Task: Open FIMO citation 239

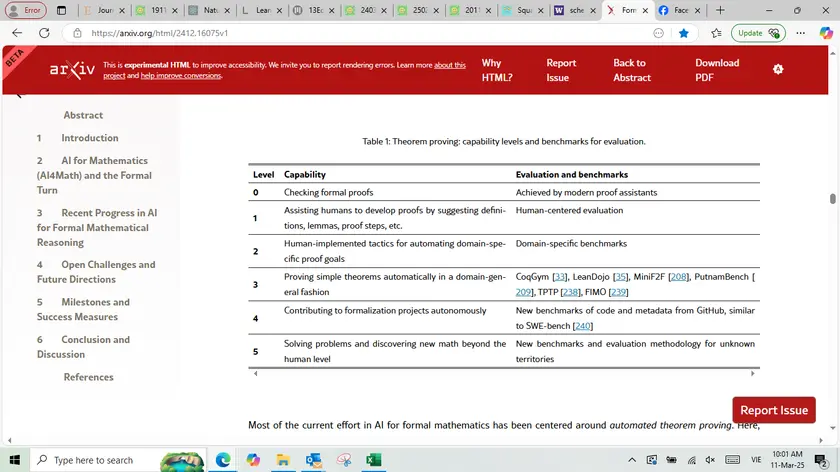Action: point(618,292)
